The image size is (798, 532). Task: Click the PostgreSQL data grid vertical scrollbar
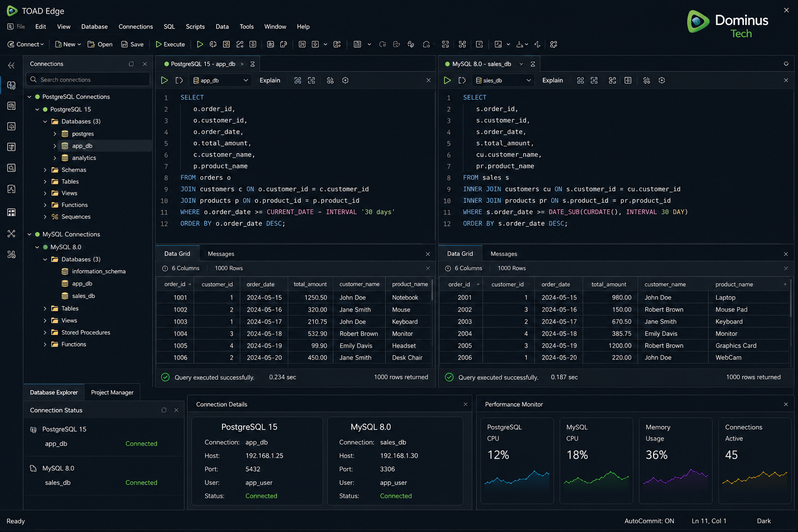pyautogui.click(x=432, y=291)
